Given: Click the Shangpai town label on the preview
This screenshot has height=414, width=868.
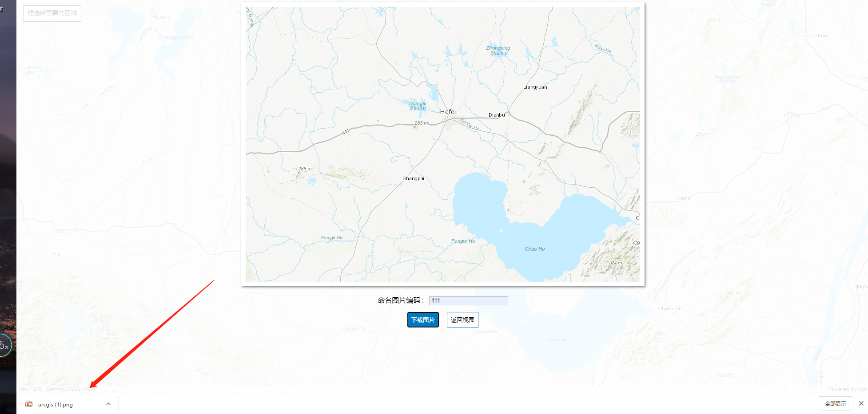Looking at the screenshot, I should (413, 178).
